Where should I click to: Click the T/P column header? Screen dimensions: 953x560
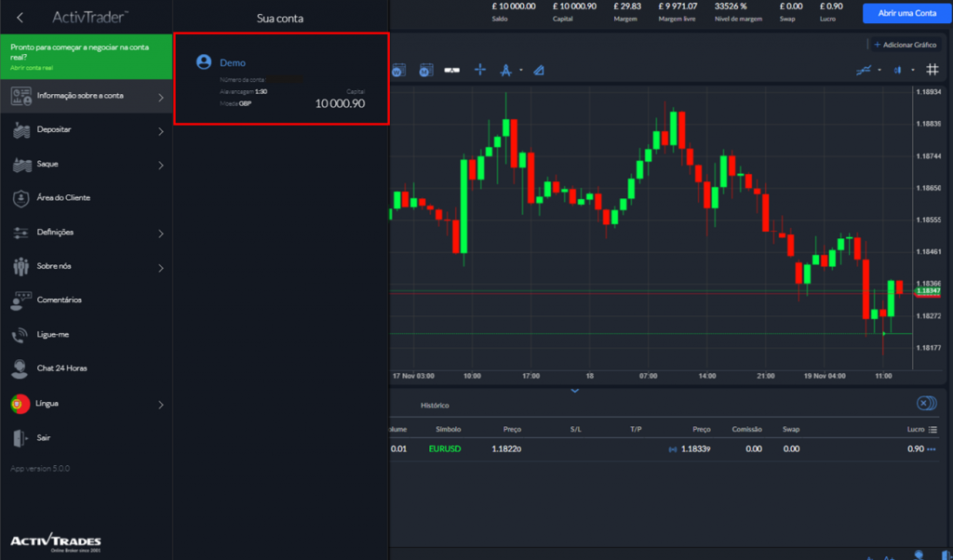point(636,430)
